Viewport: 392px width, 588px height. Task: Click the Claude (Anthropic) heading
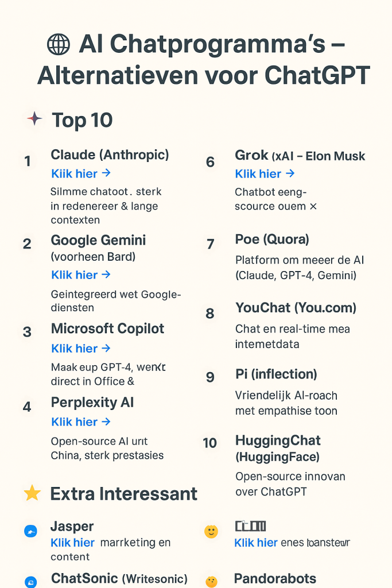tap(110, 154)
